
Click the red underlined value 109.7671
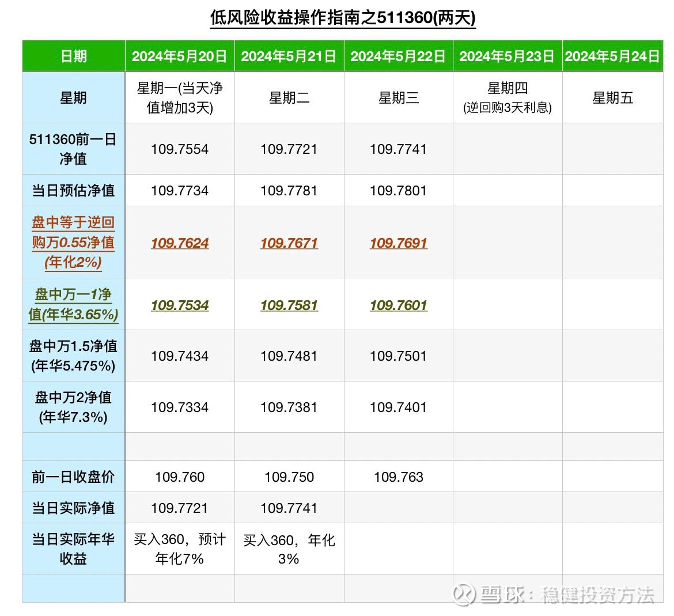(289, 243)
